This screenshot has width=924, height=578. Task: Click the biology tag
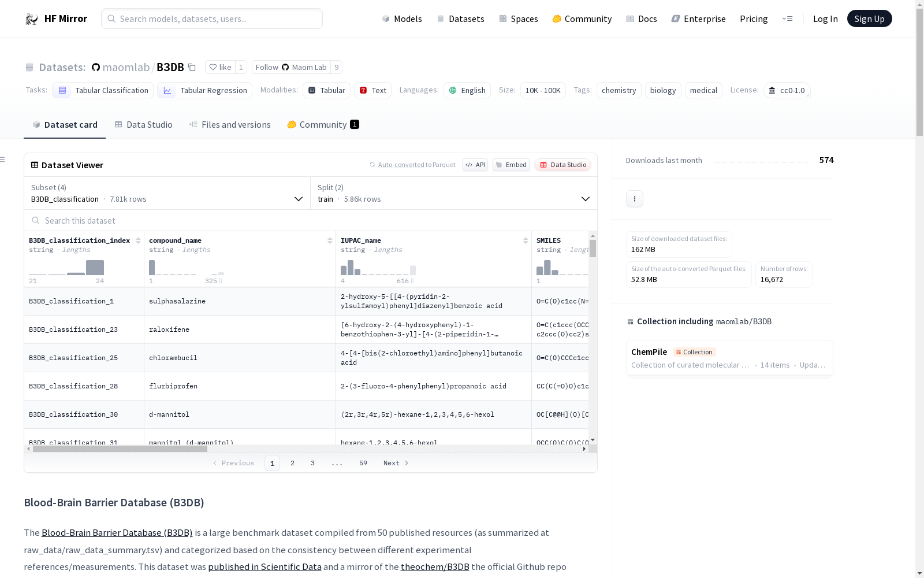coord(663,90)
